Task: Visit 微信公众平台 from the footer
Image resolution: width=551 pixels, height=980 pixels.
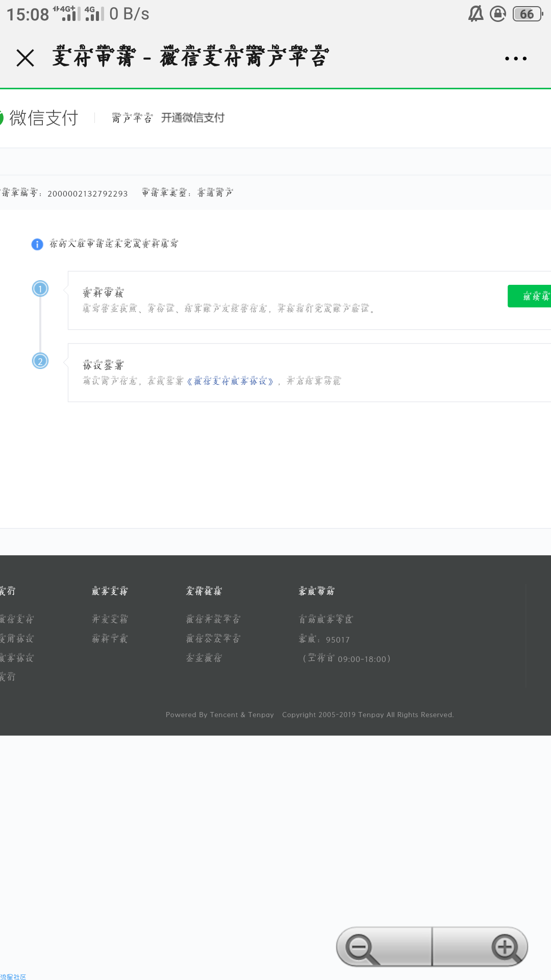Action: click(x=213, y=639)
